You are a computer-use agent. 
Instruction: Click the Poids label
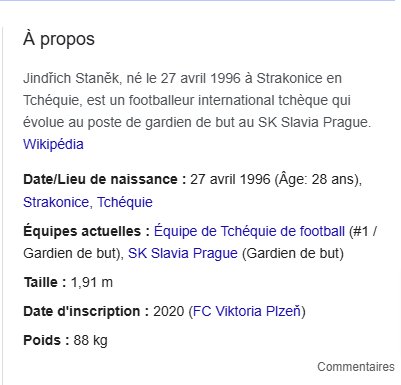pos(46,340)
